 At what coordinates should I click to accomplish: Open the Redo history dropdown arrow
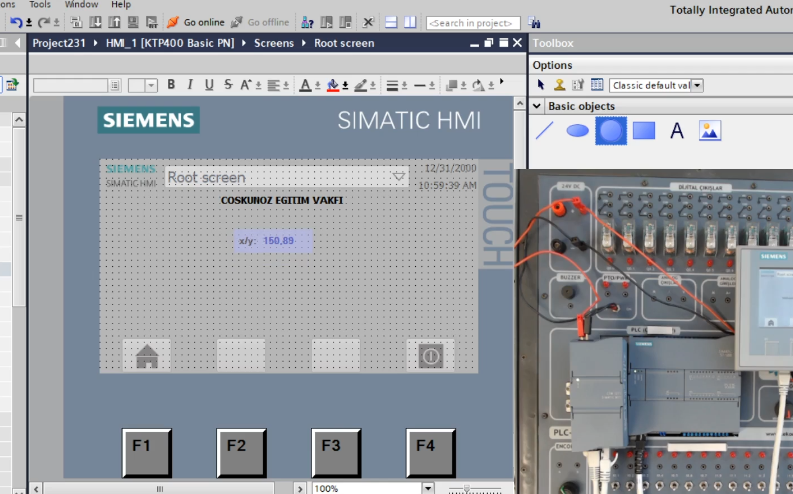pos(57,23)
